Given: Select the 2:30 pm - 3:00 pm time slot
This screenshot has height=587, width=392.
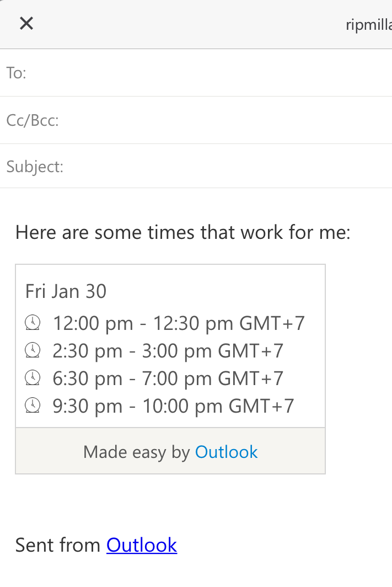Looking at the screenshot, I should pos(168,350).
